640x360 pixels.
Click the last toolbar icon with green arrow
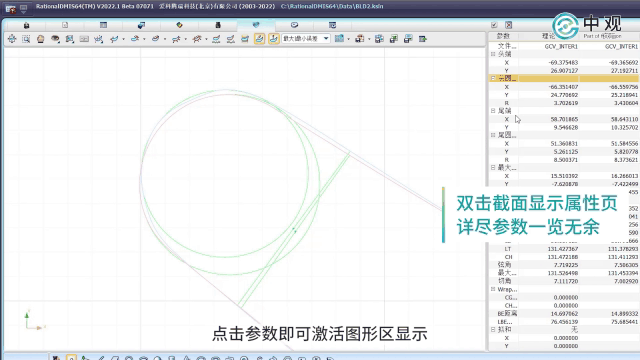click(x=422, y=39)
